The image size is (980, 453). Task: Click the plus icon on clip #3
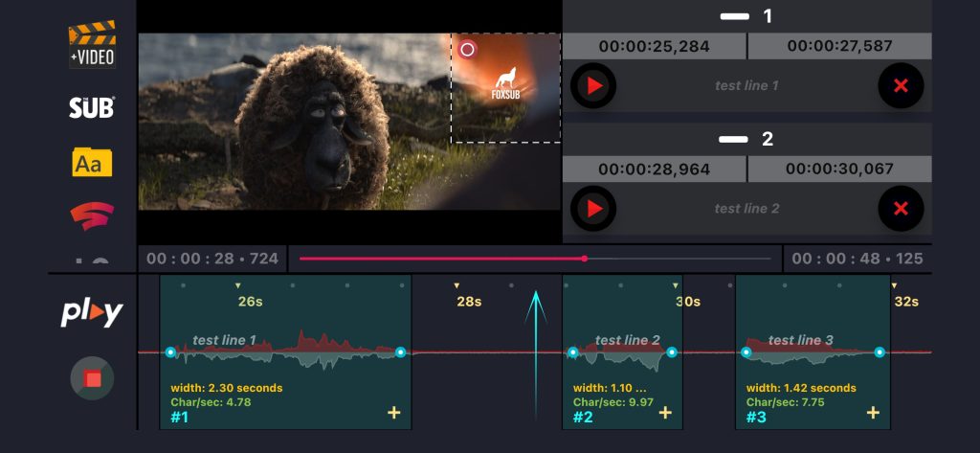pos(873,413)
